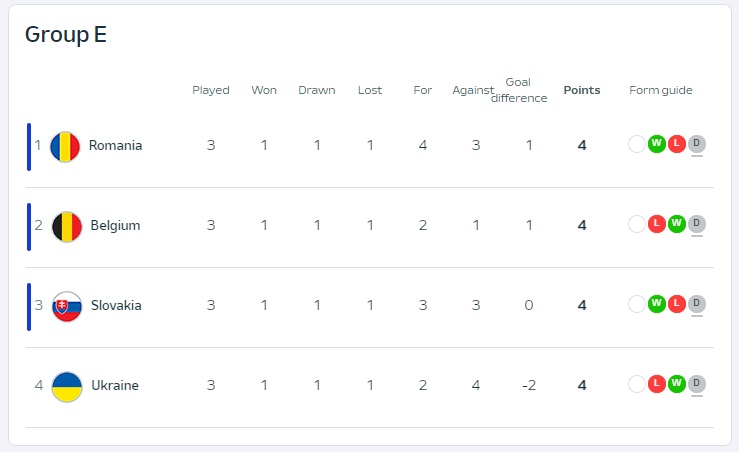Open the Romania team link
The height and width of the screenshot is (452, 739).
click(115, 145)
